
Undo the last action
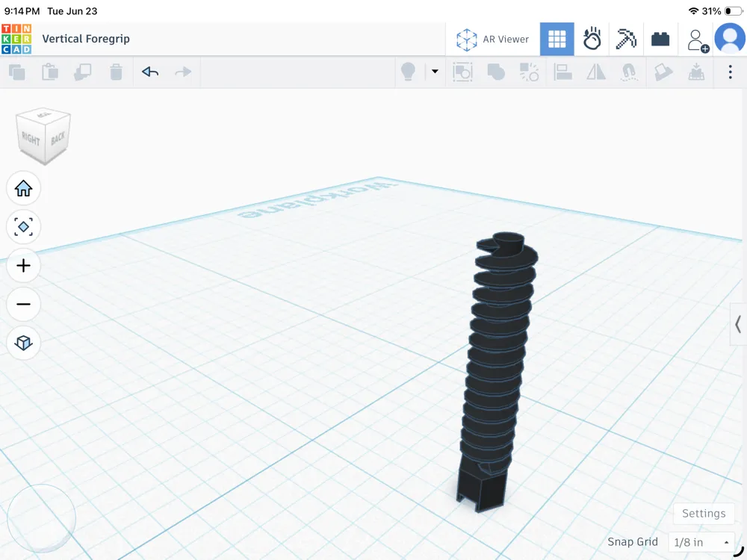coord(150,72)
